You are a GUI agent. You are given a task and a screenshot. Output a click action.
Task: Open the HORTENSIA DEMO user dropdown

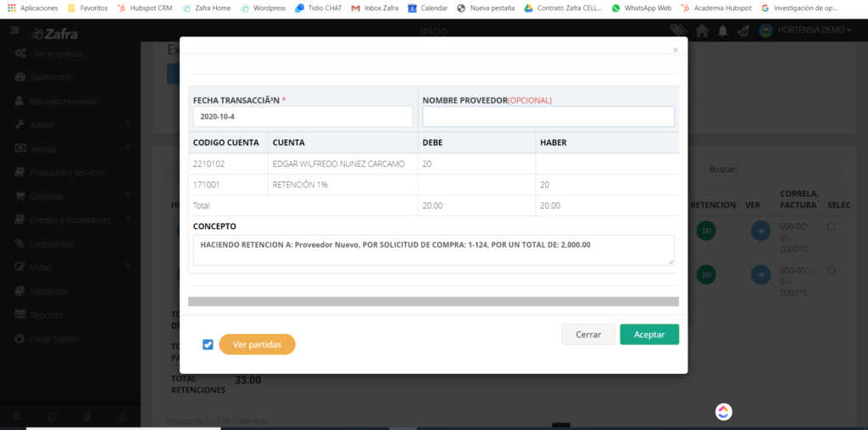click(805, 30)
